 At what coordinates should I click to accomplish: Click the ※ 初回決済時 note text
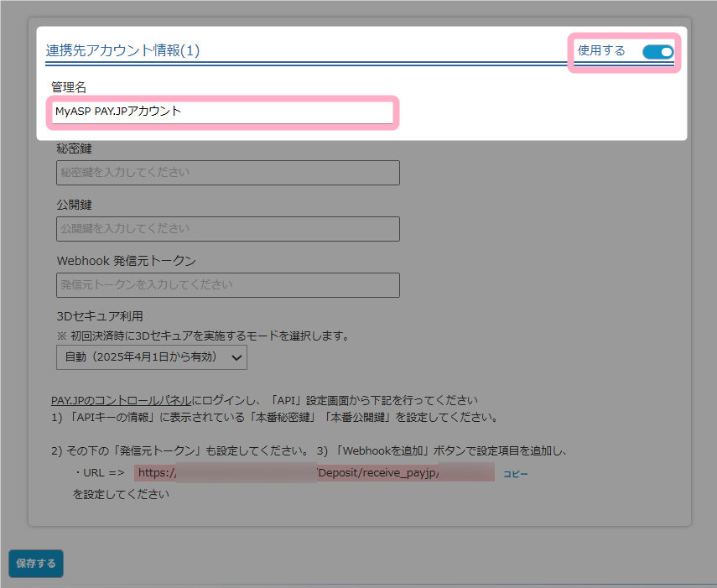202,336
